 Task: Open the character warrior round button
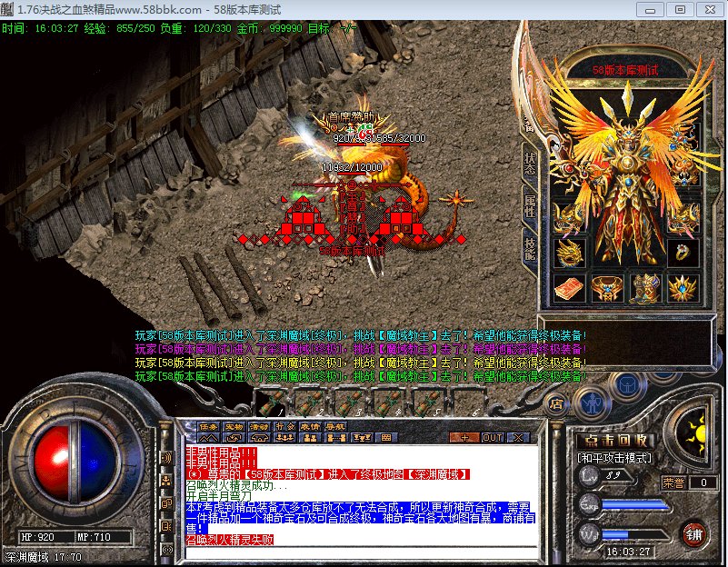pos(592,403)
